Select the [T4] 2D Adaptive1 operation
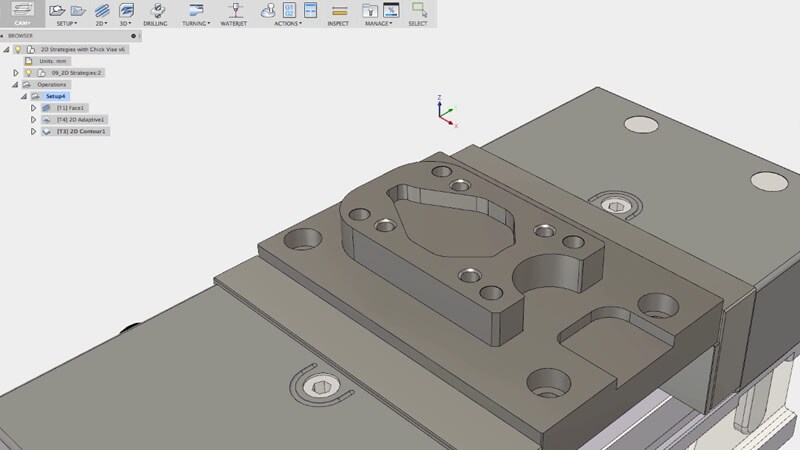The image size is (800, 450). click(81, 119)
